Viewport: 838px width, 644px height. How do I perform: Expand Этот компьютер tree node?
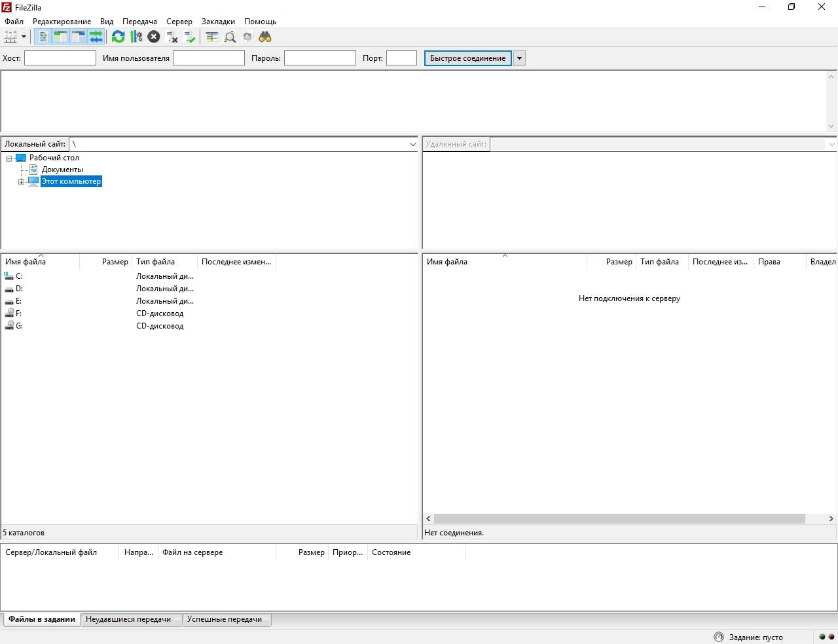coord(21,182)
